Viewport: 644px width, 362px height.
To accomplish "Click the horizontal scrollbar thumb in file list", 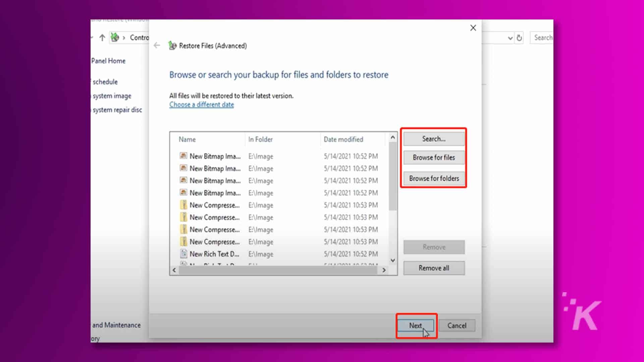I will click(x=278, y=270).
